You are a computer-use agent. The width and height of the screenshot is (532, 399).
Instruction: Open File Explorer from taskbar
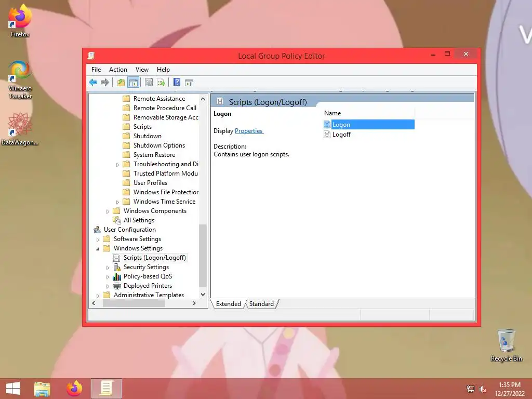(42, 389)
